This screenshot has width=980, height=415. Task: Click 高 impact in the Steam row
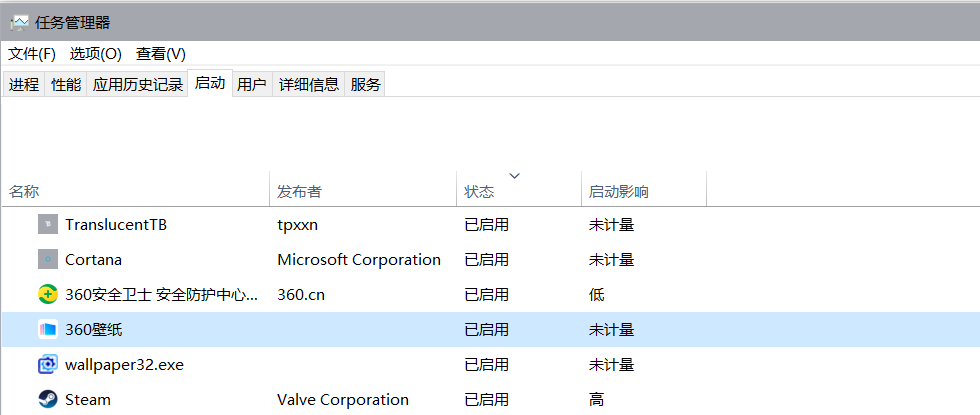click(x=597, y=399)
